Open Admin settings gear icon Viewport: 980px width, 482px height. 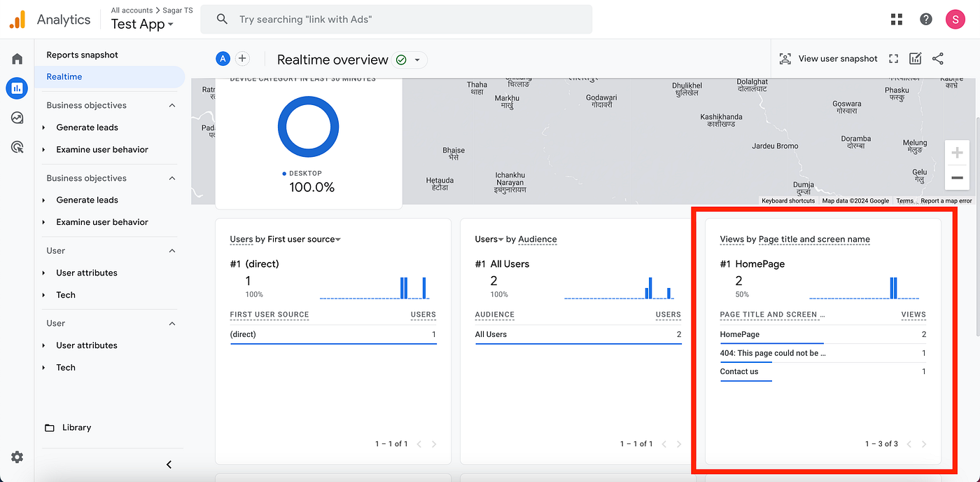point(17,457)
